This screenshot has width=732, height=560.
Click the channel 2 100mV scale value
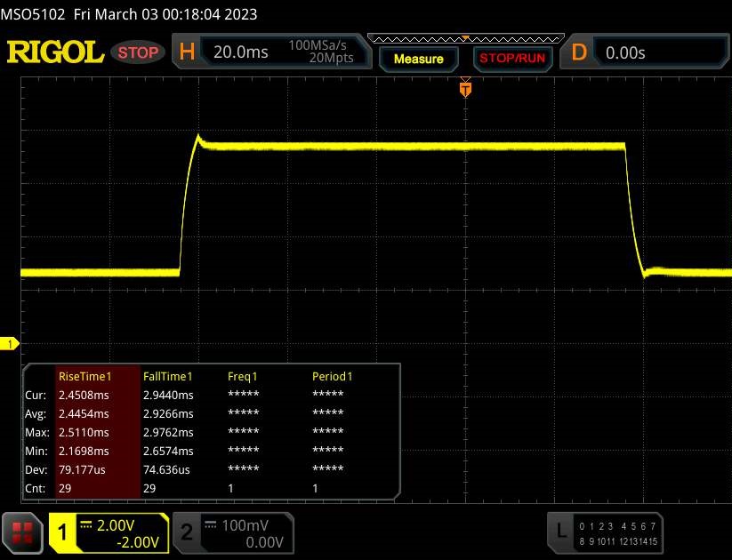(245, 525)
